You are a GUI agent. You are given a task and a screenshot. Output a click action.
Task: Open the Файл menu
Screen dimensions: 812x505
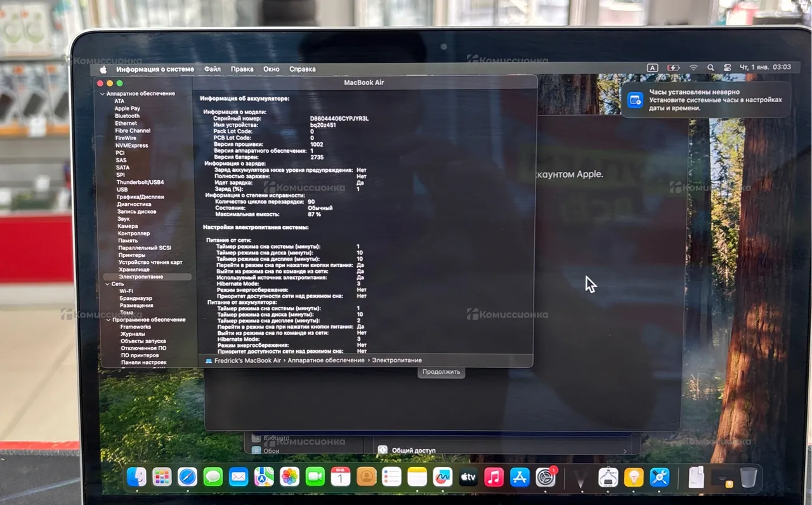pyautogui.click(x=213, y=69)
